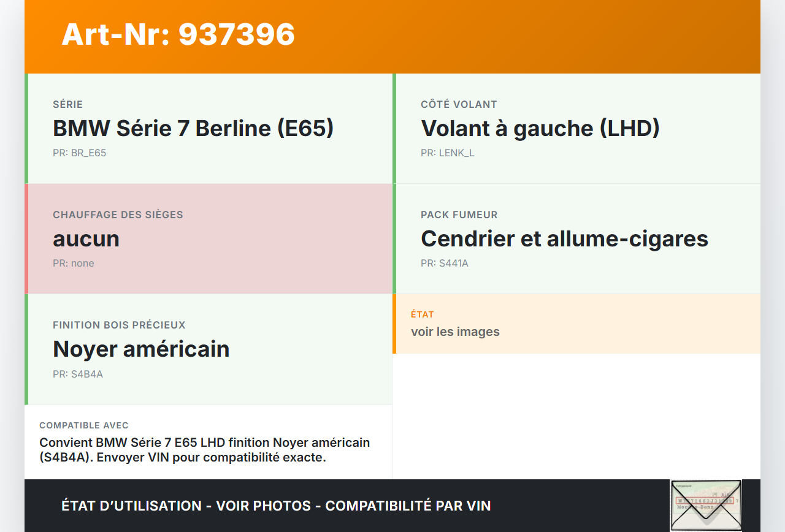785x532 pixels.
Task: Click the PR: S441A code
Action: (445, 264)
